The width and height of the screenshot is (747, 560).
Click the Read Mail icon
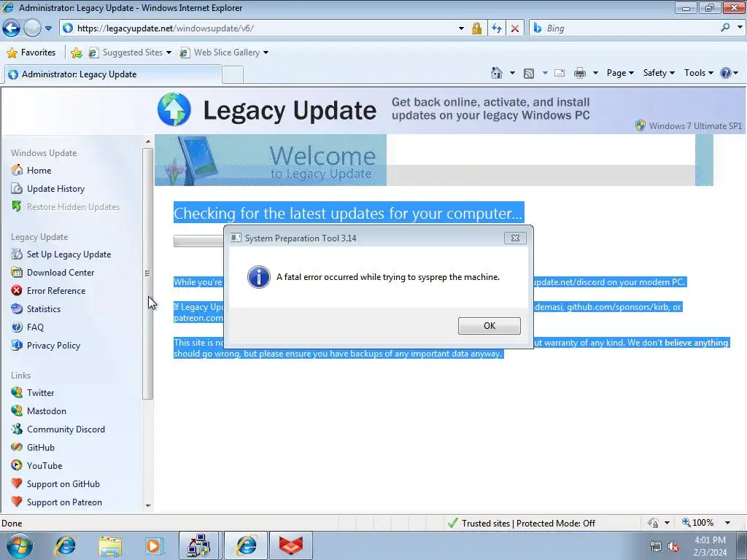point(560,73)
